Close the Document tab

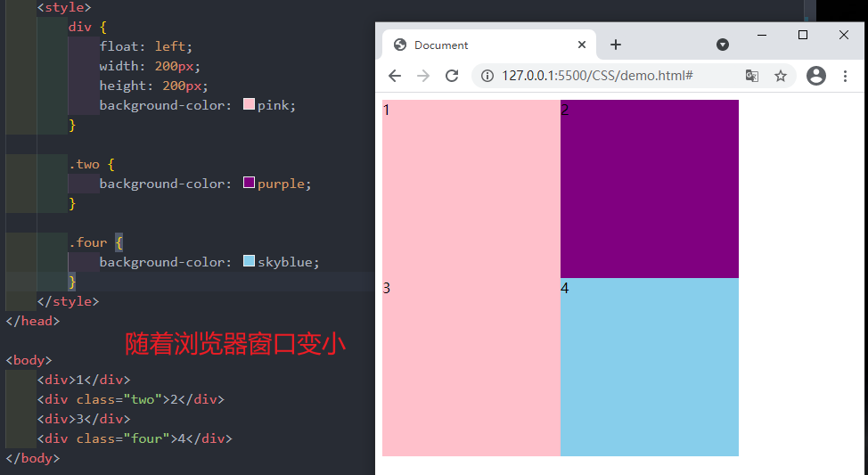pos(582,45)
